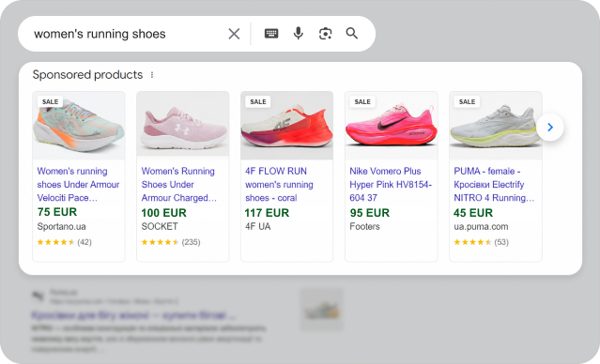This screenshot has width=600, height=364.
Task: Open the Nike Vomero Plus Hyper Pink link
Action: pos(391,184)
